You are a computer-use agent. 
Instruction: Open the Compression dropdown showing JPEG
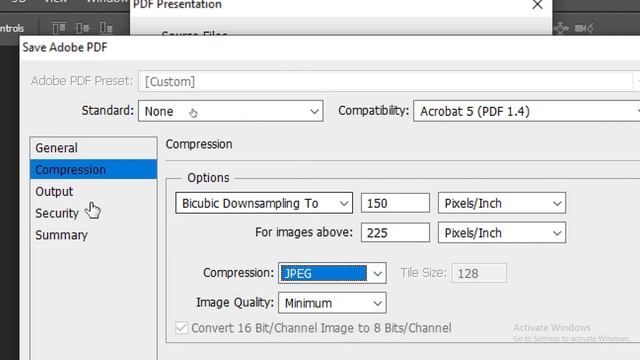coord(332,273)
